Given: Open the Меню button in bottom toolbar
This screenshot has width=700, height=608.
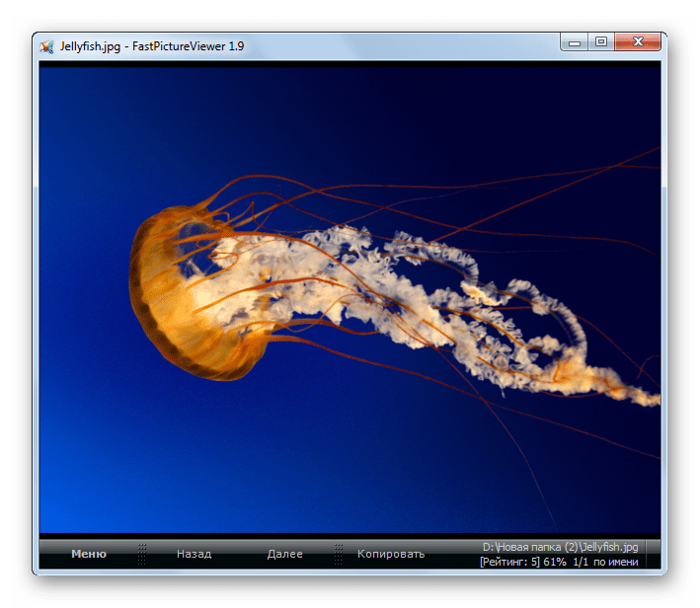Looking at the screenshot, I should click(x=89, y=554).
